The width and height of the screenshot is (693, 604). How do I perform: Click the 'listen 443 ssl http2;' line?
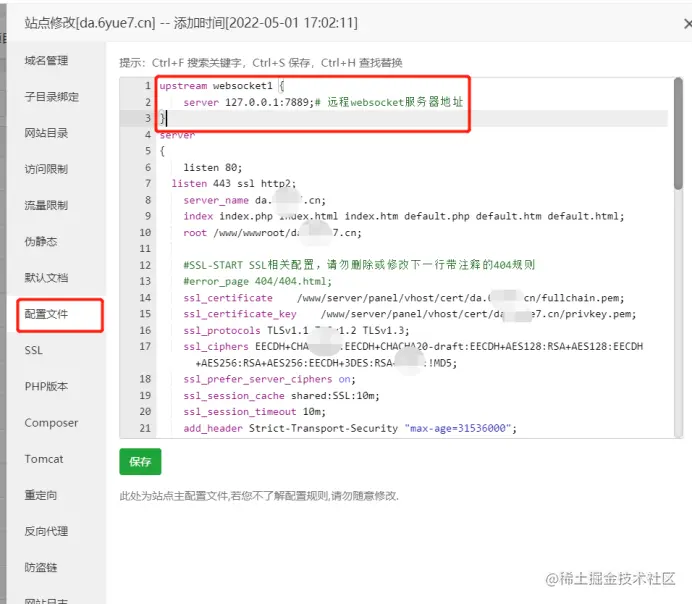tap(234, 183)
